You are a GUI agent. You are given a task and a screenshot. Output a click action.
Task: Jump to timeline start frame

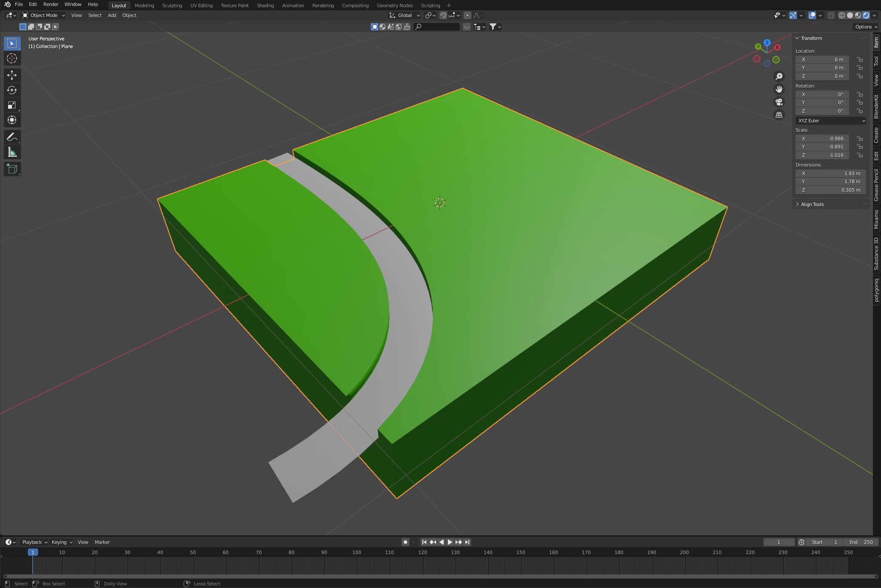[x=424, y=542]
